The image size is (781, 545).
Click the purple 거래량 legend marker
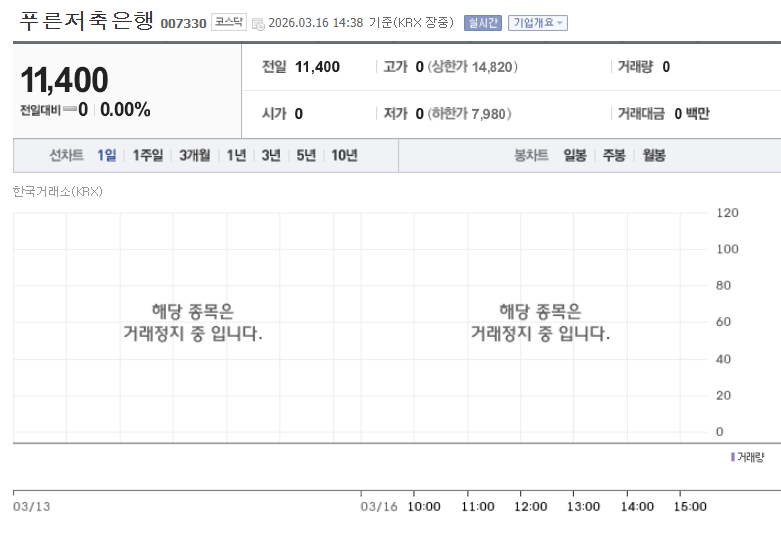[x=733, y=456]
